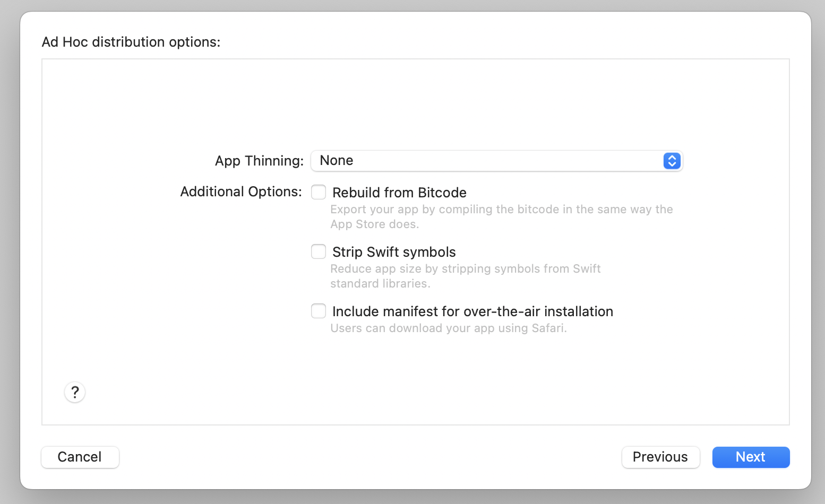Click the App Thinning: field label

[259, 161]
